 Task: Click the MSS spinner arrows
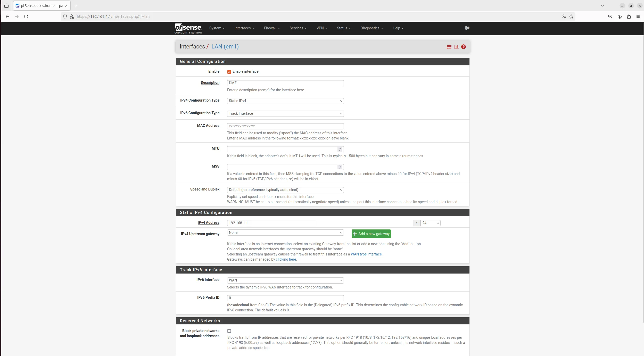pos(340,167)
